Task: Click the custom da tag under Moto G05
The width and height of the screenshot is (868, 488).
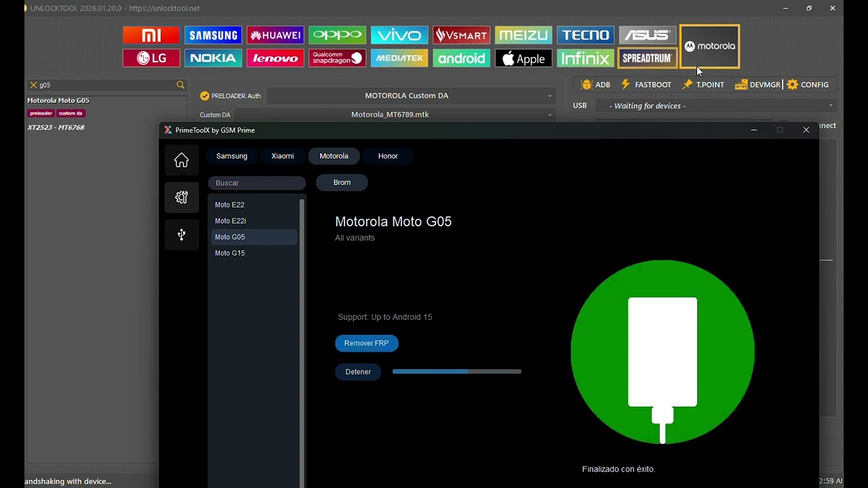Action: 70,113
